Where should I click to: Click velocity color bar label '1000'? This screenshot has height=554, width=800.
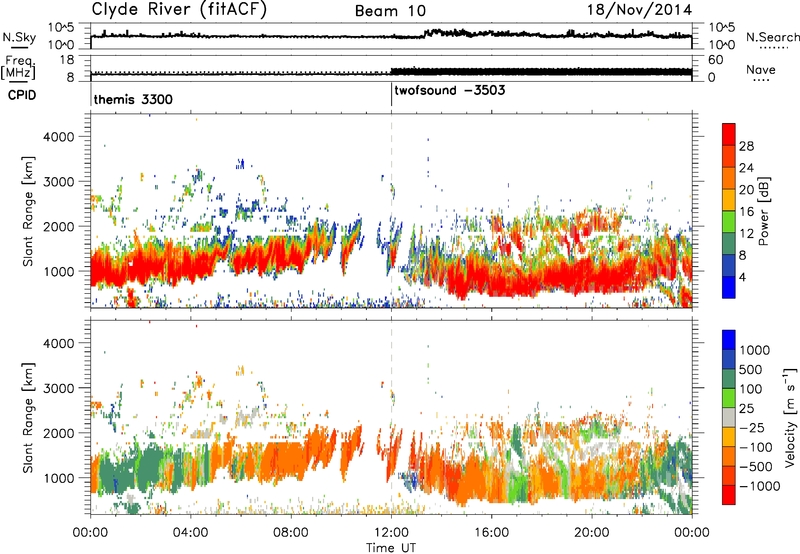pos(754,350)
